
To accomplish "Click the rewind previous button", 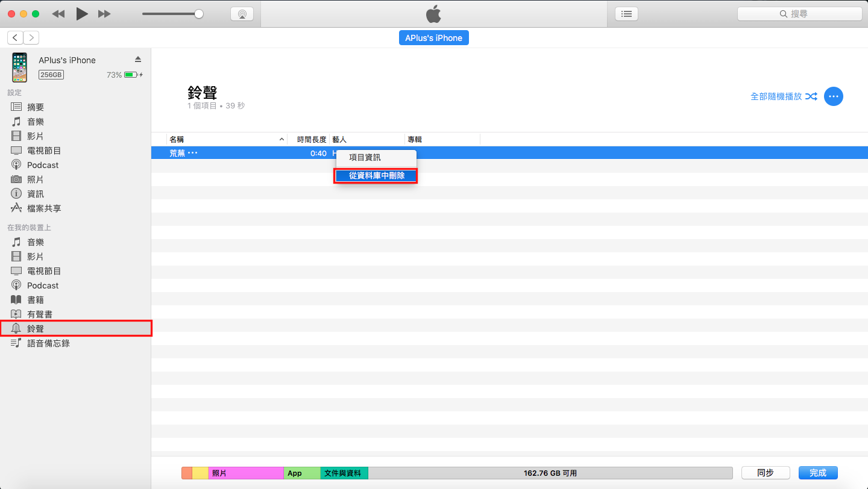I will [58, 14].
